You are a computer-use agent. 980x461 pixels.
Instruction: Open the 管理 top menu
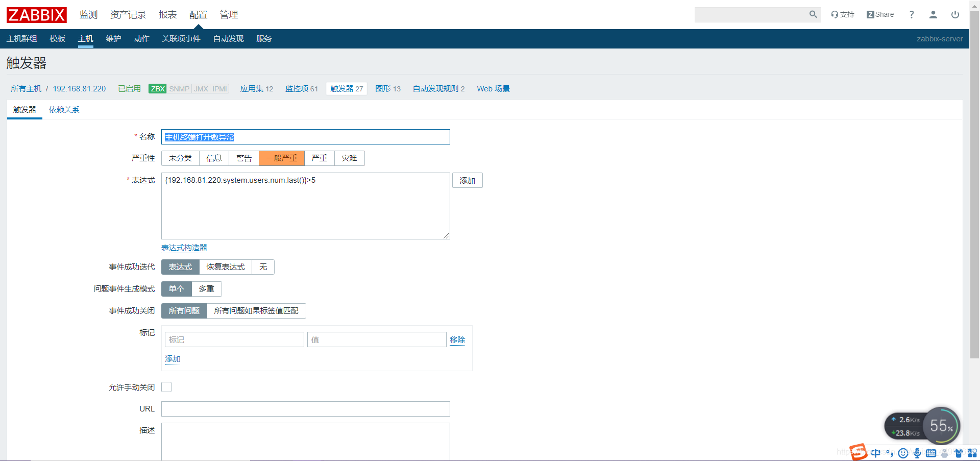tap(229, 15)
